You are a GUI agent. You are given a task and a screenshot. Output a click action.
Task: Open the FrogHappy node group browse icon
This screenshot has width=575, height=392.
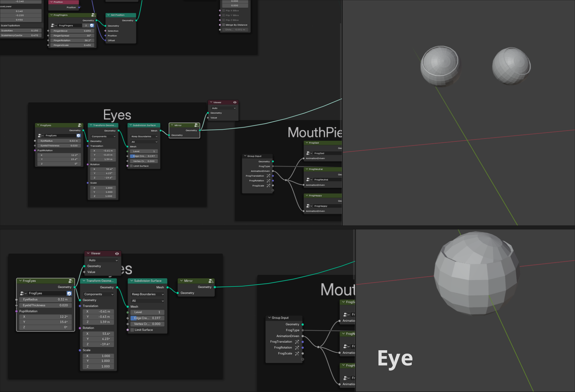(x=309, y=206)
